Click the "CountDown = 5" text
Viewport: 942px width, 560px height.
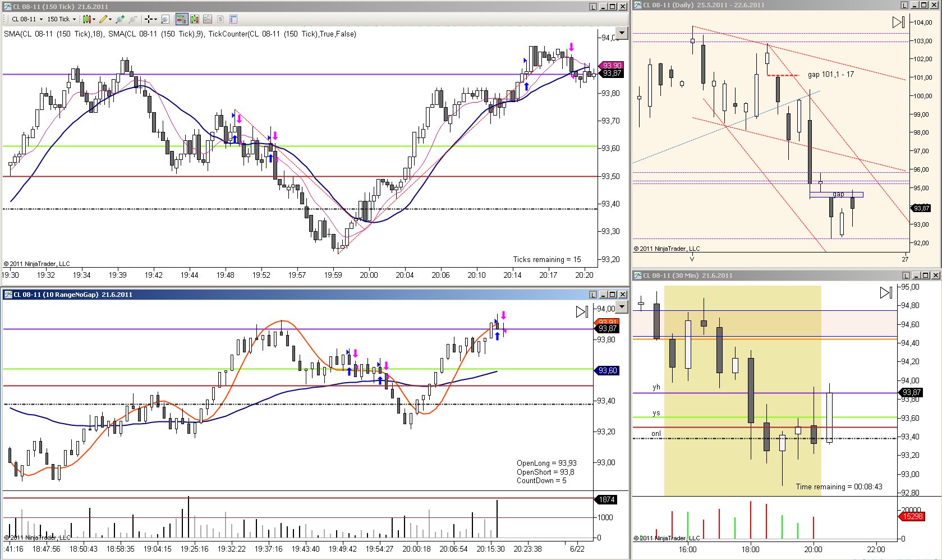[541, 480]
